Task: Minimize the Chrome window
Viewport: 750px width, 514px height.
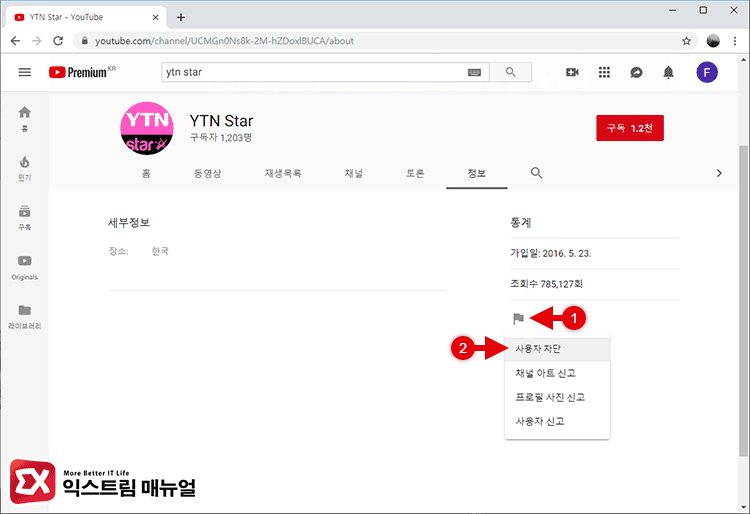Action: click(672, 10)
